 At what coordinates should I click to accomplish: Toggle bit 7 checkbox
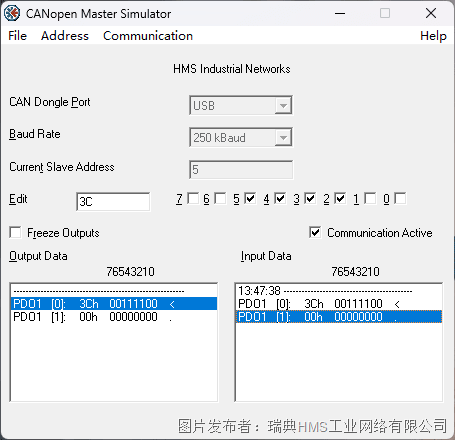[x=193, y=198]
